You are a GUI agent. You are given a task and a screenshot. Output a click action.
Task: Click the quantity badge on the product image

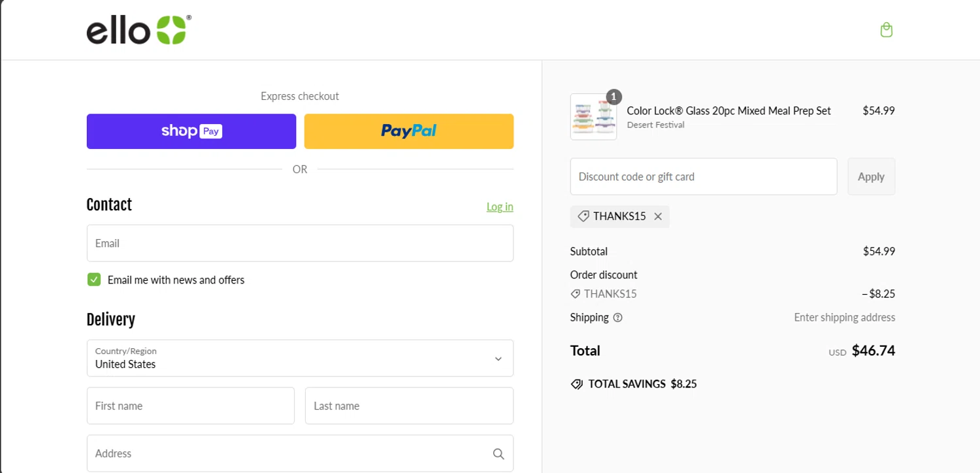613,97
